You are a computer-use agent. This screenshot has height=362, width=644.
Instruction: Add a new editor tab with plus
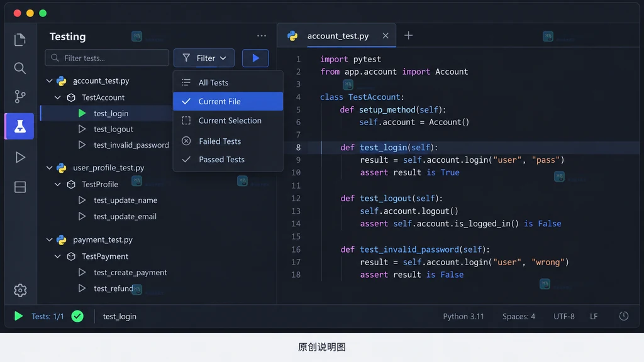click(x=408, y=36)
